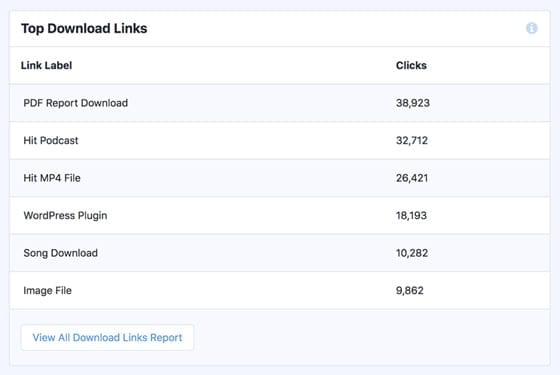Click the Top Download Links heading
The height and width of the screenshot is (375, 560).
[84, 29]
